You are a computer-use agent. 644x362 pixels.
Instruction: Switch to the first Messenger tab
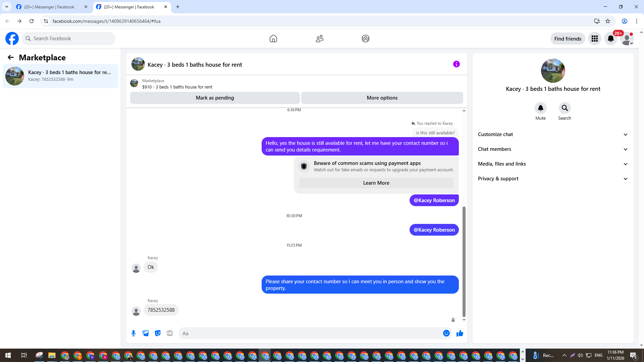pyautogui.click(x=49, y=7)
